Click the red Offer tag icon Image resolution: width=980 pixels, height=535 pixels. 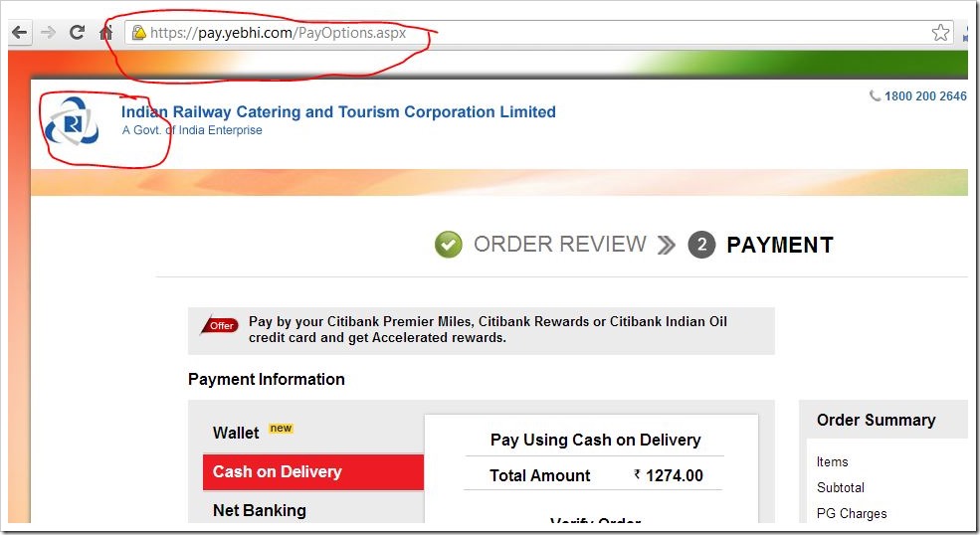pyautogui.click(x=220, y=325)
